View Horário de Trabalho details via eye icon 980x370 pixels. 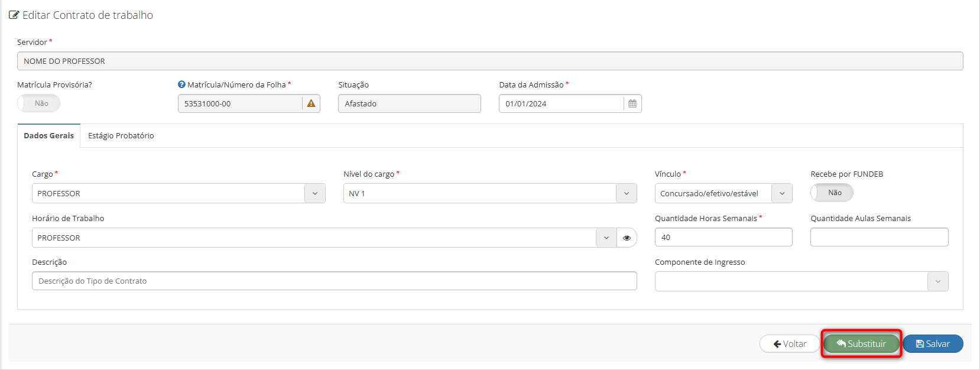(627, 238)
